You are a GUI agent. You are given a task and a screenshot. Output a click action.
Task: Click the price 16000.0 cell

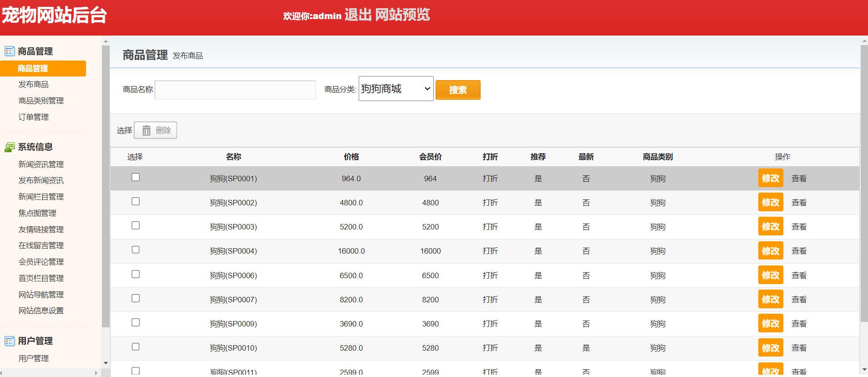[x=351, y=251]
